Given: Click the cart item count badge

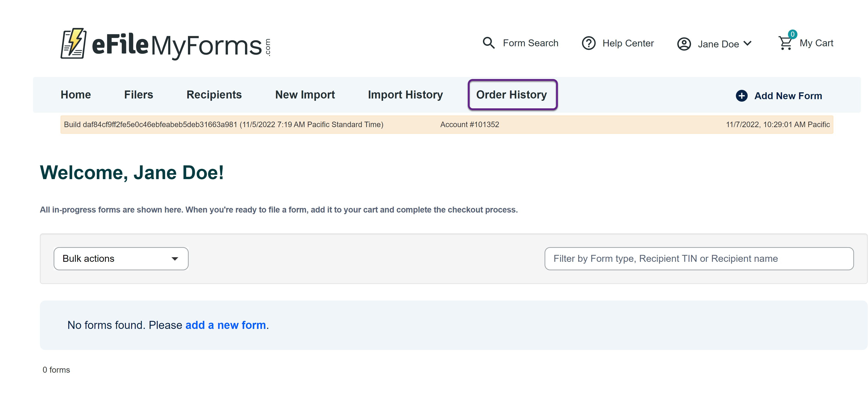Looking at the screenshot, I should click(x=793, y=34).
